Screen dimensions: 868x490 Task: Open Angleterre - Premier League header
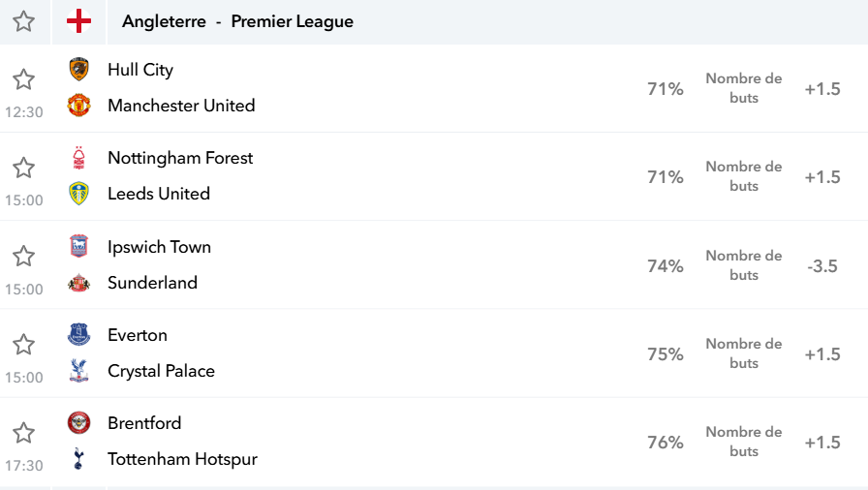(x=237, y=21)
